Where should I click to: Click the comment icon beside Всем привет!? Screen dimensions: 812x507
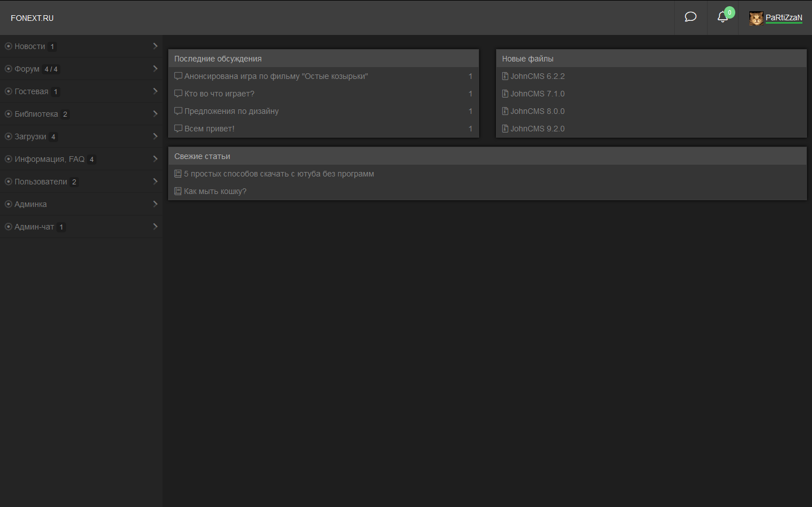178,129
